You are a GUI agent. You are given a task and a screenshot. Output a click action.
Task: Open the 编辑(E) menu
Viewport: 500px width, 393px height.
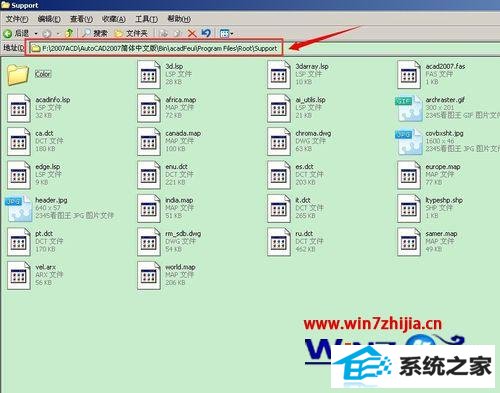[x=49, y=19]
